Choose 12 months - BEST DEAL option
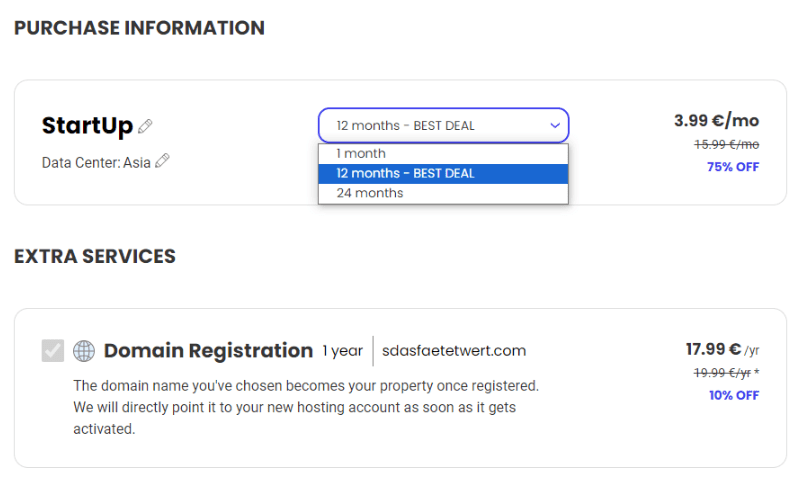The height and width of the screenshot is (481, 800). pyautogui.click(x=443, y=173)
